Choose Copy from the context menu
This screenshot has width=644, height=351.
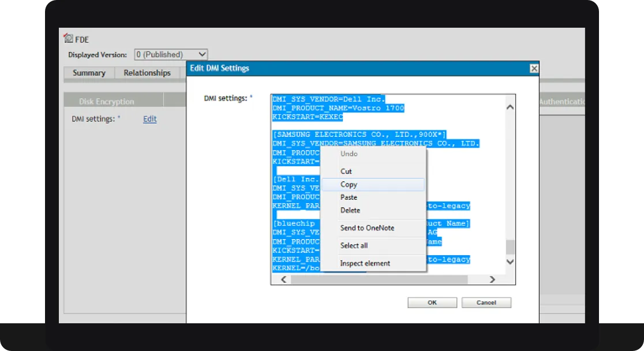click(x=349, y=184)
